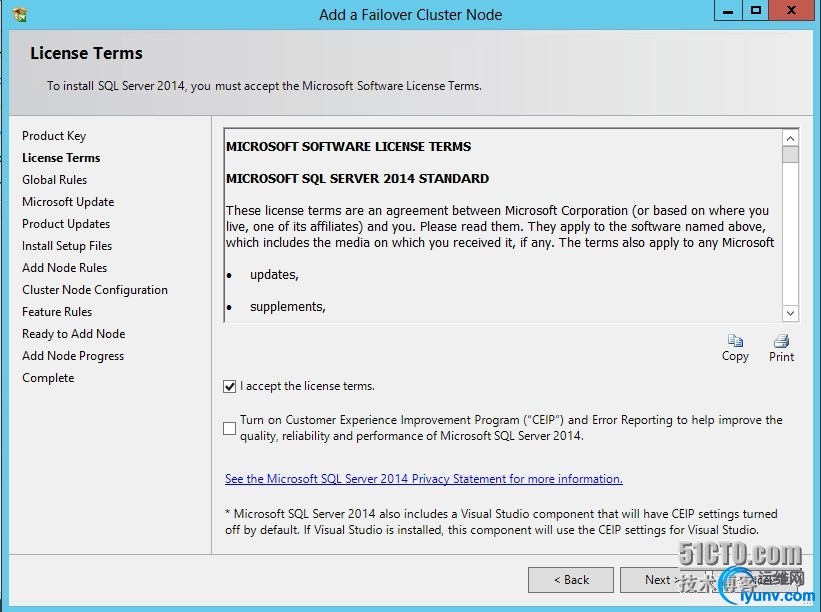The image size is (821, 612).
Task: Click the 'MICROSOFT SQL SERVER 2014 STANDARD' heading
Action: pos(358,179)
